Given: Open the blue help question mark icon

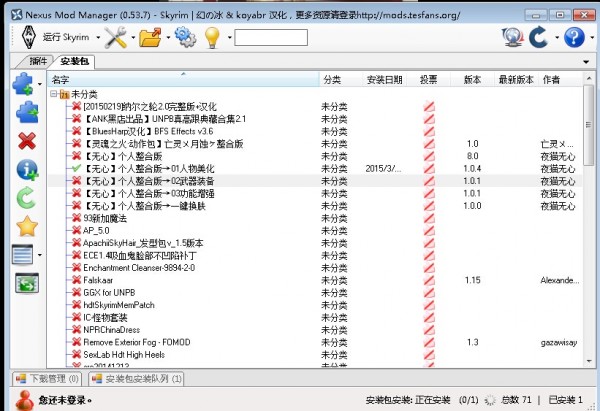Looking at the screenshot, I should (x=574, y=37).
